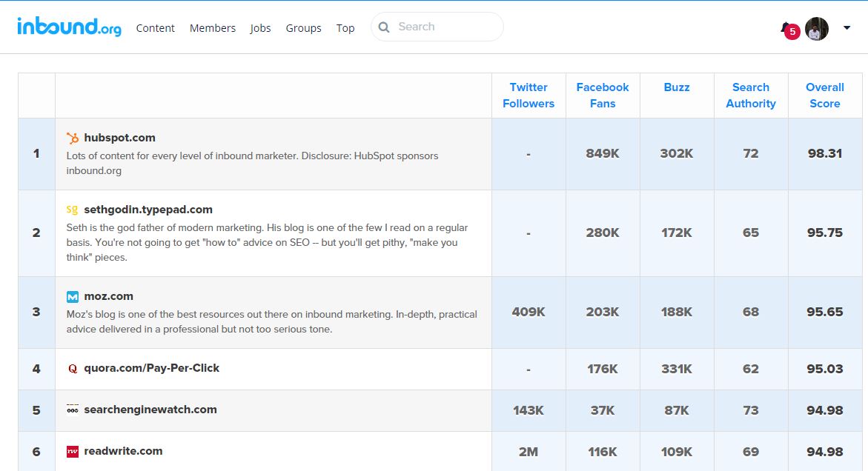Open the moz.com link
The image size is (868, 471).
(108, 296)
